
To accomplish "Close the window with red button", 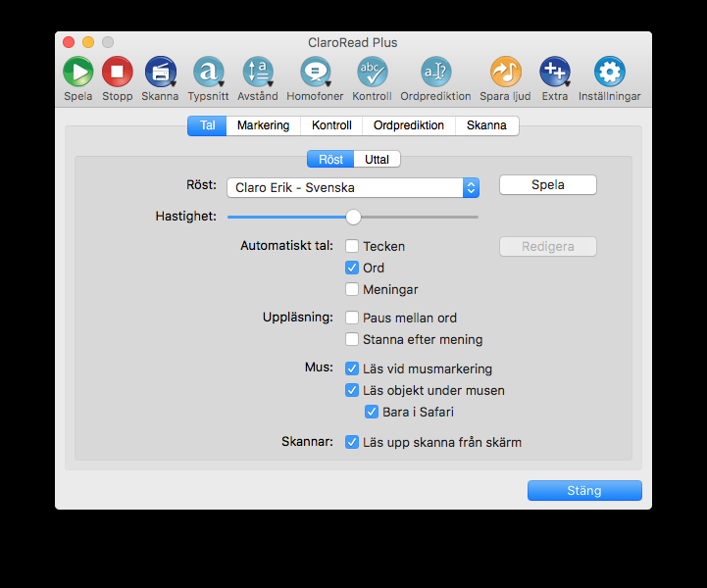I will coord(69,42).
